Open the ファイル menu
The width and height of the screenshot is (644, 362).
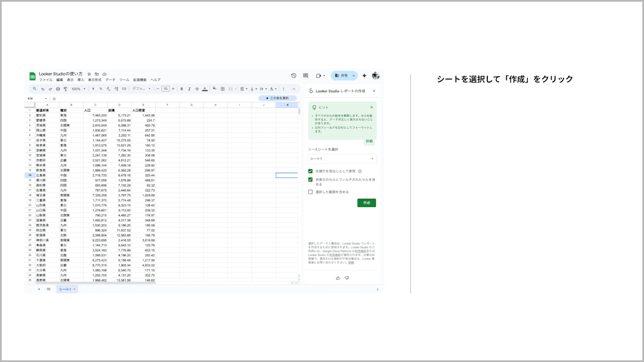point(46,80)
